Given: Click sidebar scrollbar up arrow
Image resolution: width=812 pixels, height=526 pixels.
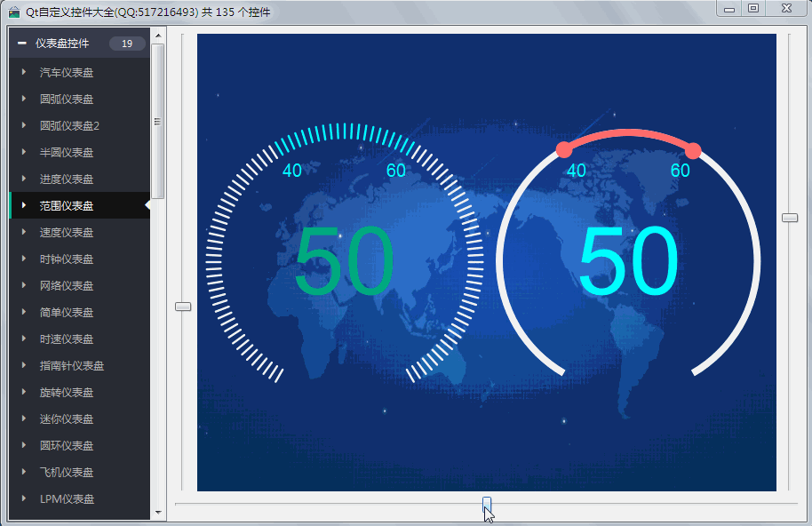Looking at the screenshot, I should (158, 36).
